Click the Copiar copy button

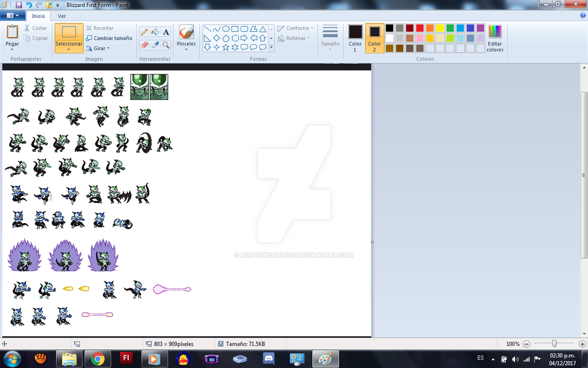click(36, 39)
